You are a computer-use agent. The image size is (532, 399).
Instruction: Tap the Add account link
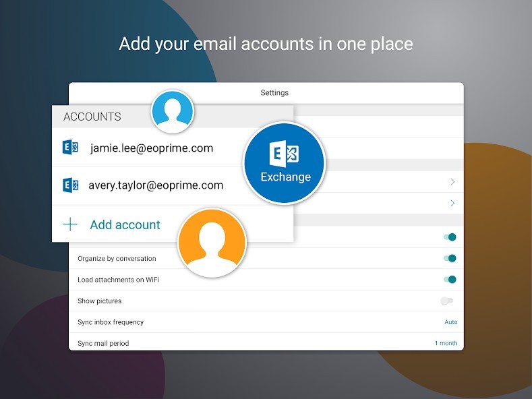pyautogui.click(x=125, y=224)
